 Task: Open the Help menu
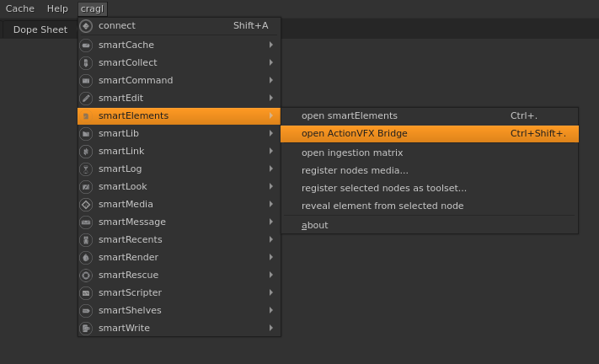57,8
